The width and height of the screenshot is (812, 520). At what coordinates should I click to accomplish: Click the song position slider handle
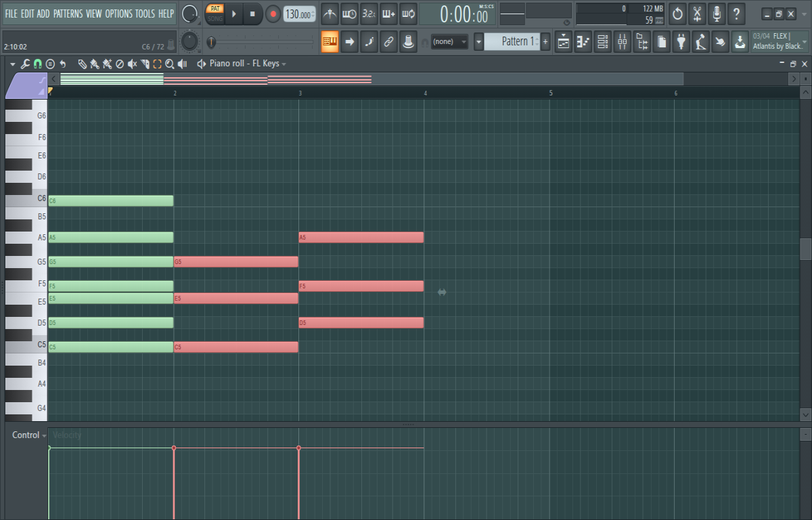coord(211,42)
